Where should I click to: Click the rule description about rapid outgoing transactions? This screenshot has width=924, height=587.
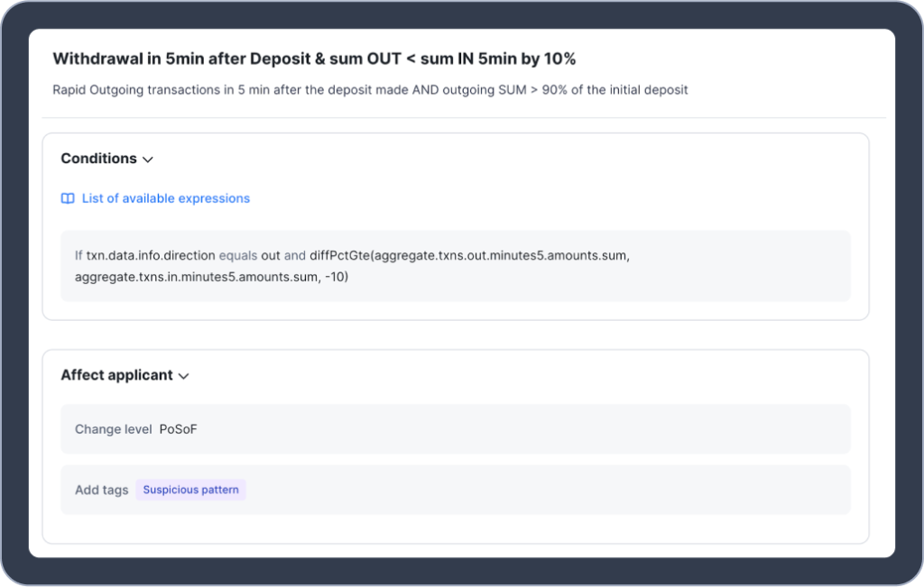pos(370,90)
